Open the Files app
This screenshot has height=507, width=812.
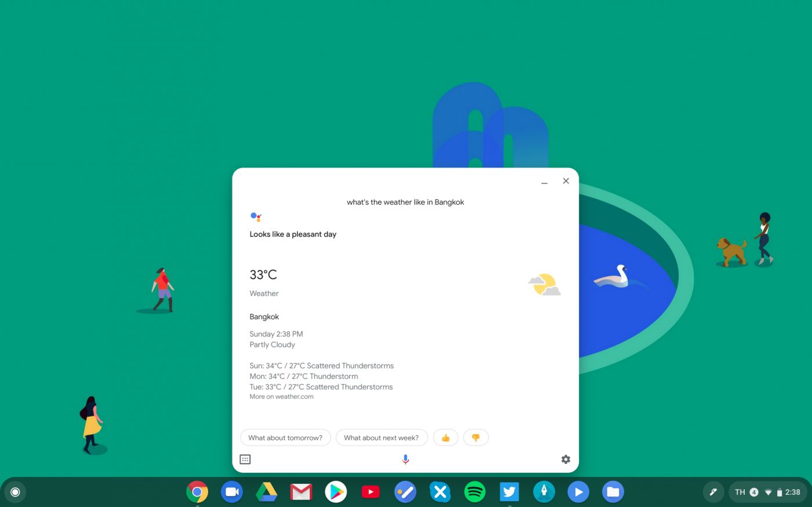(613, 492)
